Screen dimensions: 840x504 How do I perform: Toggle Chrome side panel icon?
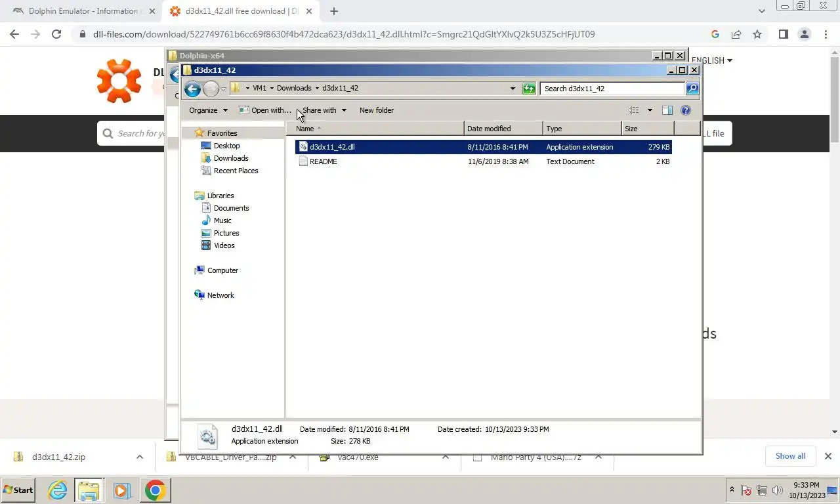click(x=783, y=34)
